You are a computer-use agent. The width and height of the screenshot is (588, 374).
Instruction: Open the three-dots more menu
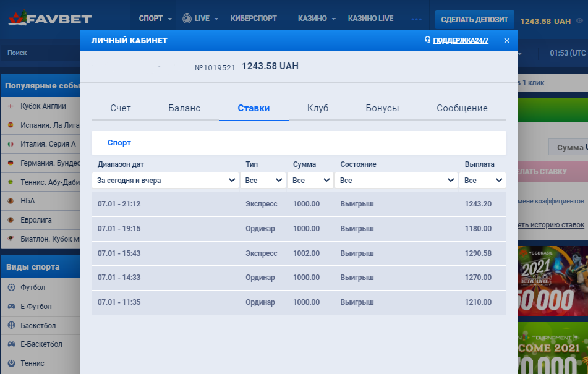tap(417, 19)
